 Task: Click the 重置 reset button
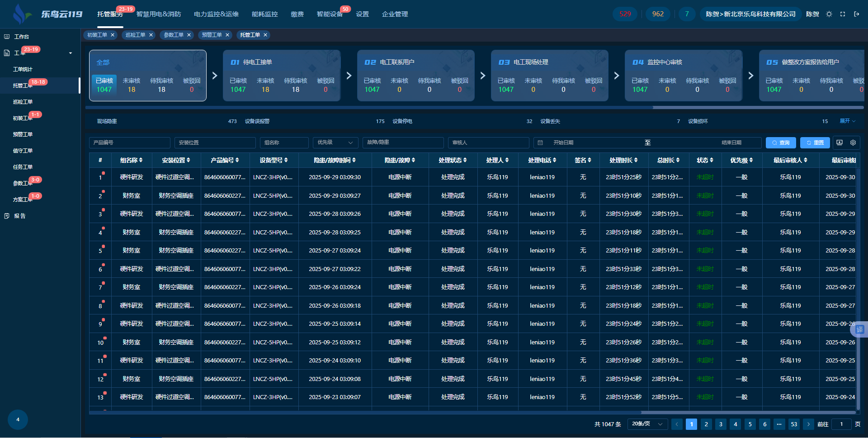coord(815,143)
